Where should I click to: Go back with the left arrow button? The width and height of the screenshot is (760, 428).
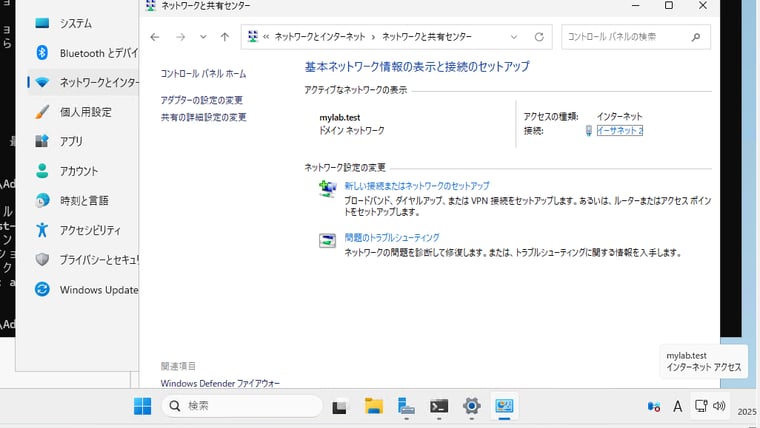tap(155, 37)
